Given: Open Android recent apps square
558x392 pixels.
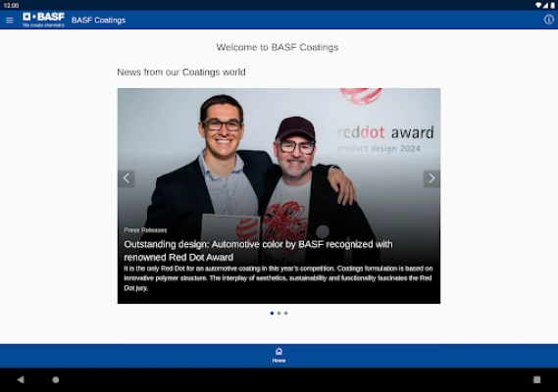Looking at the screenshot, I should coord(536,379).
